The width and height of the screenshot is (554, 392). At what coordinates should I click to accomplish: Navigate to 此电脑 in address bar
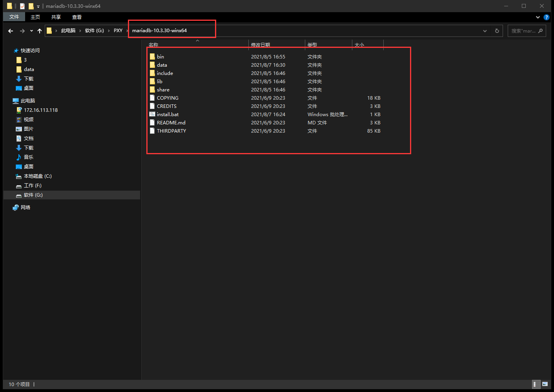coord(68,31)
